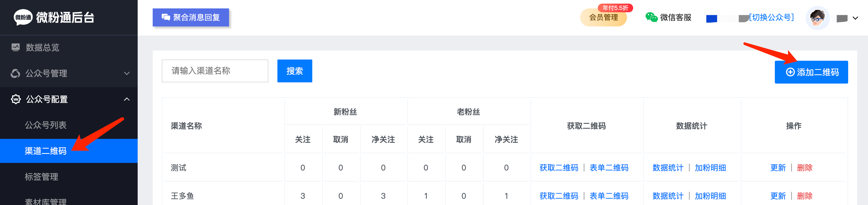
Task: Click the 公众号管理 swirl icon
Action: coord(16,73)
